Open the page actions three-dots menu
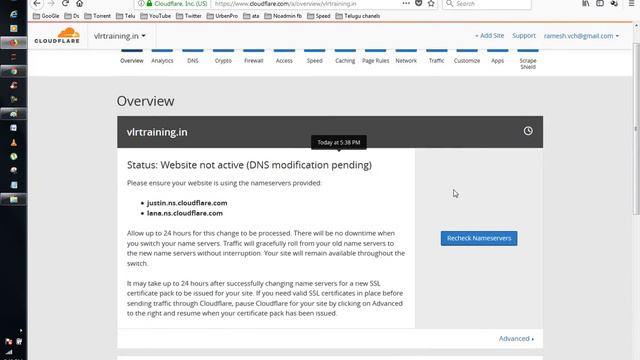 tap(406, 3)
